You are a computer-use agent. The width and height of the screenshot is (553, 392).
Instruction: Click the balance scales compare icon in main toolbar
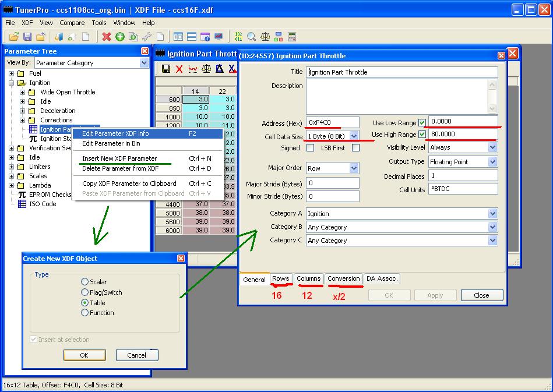[265, 37]
